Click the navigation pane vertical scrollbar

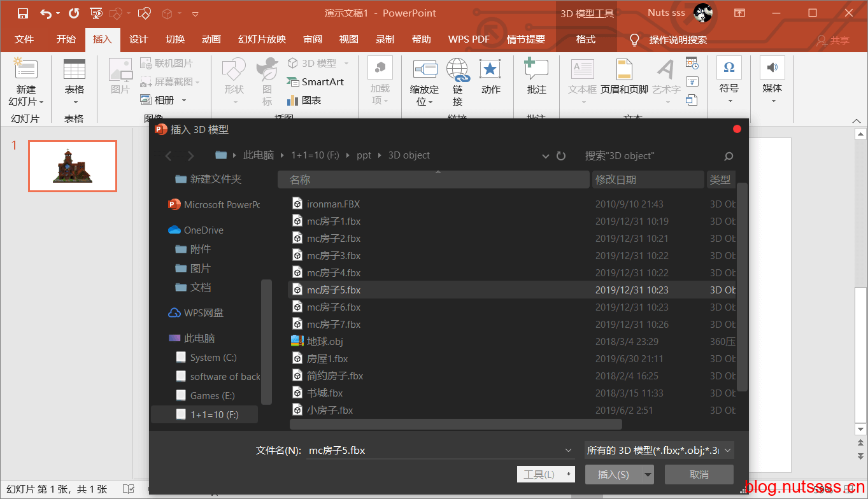[266, 342]
